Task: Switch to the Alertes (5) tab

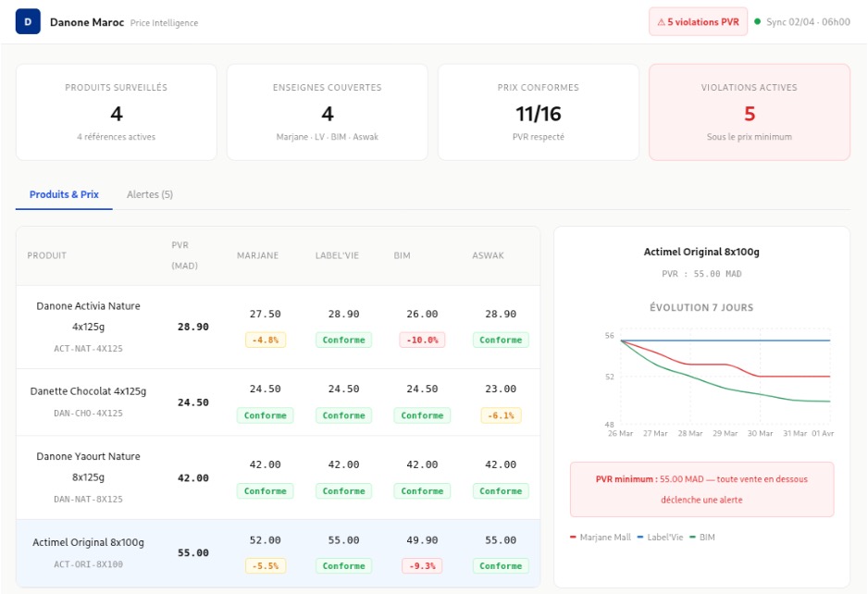Action: click(x=150, y=194)
